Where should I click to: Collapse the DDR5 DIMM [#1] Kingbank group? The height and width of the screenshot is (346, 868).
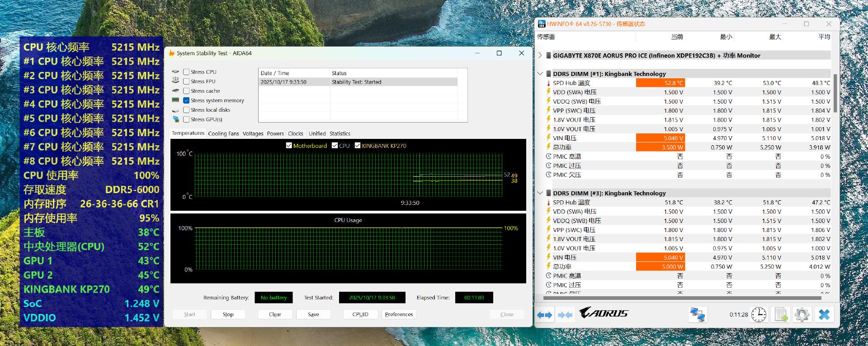coord(540,74)
